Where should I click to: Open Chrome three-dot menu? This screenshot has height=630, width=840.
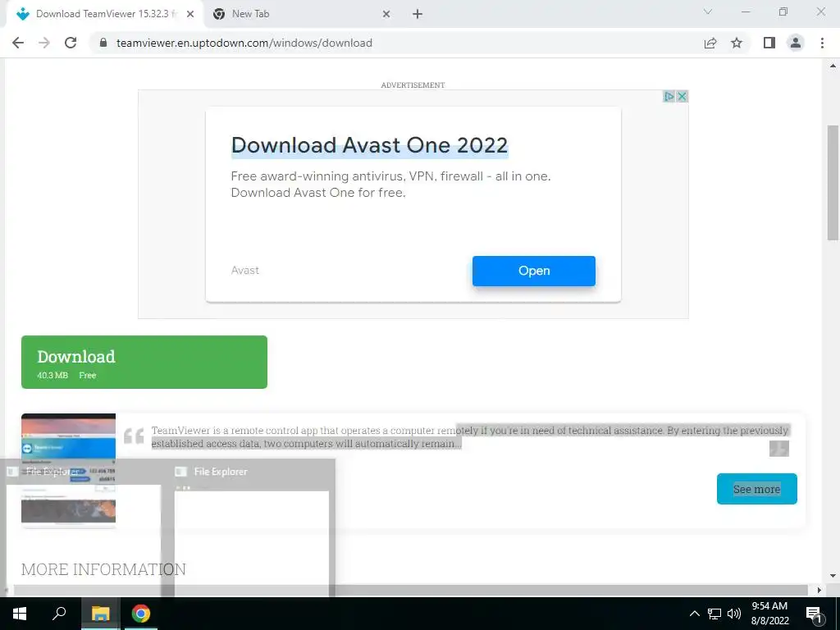[x=822, y=43]
